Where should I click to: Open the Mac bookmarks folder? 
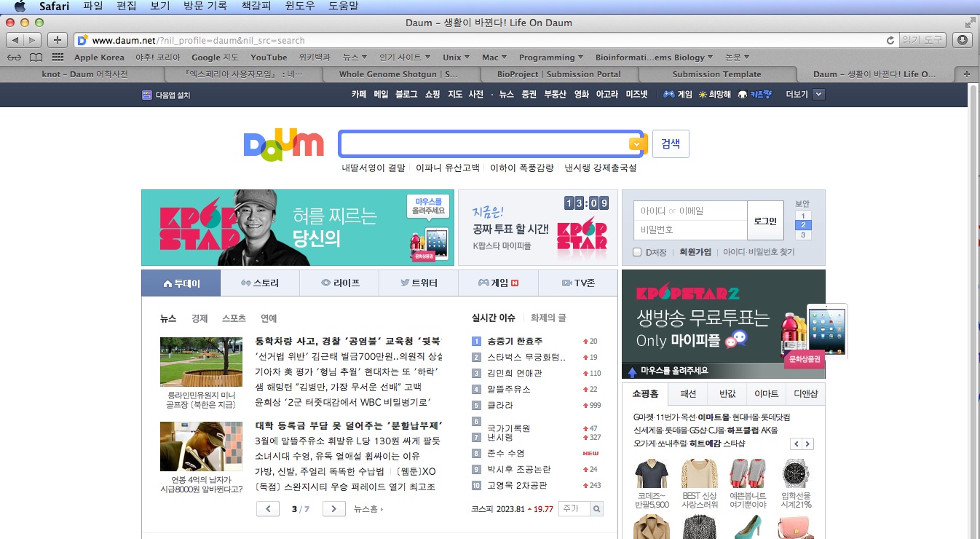[x=494, y=57]
